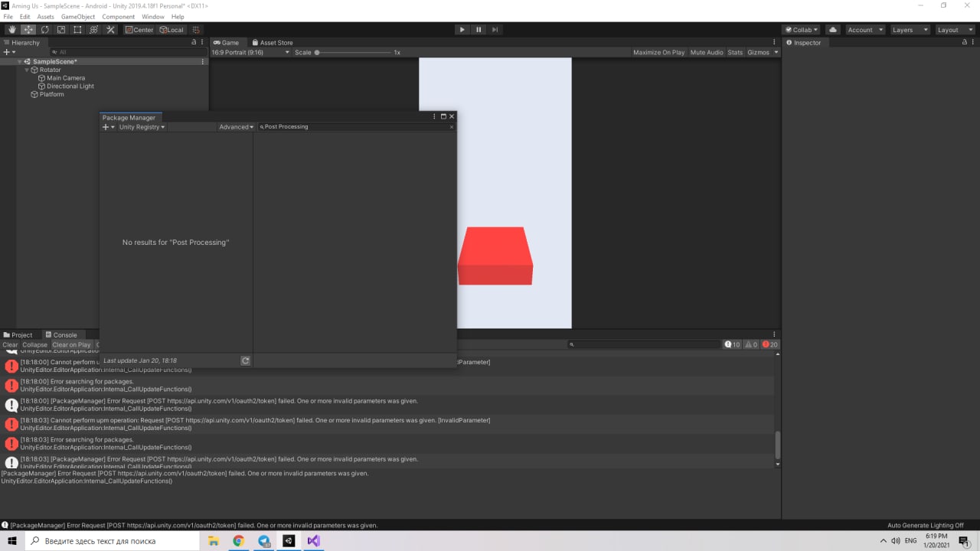Open the Gizmos dropdown arrow
This screenshot has height=551, width=980.
click(x=776, y=52)
